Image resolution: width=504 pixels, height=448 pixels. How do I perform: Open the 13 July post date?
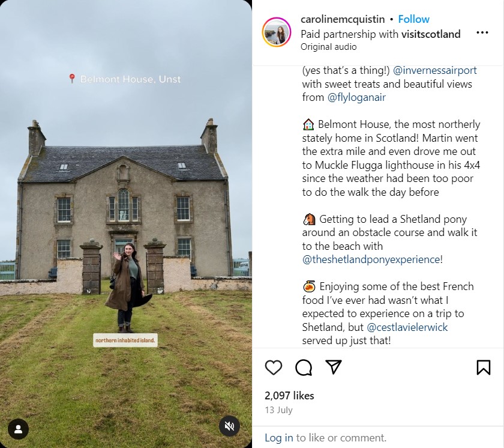[278, 410]
